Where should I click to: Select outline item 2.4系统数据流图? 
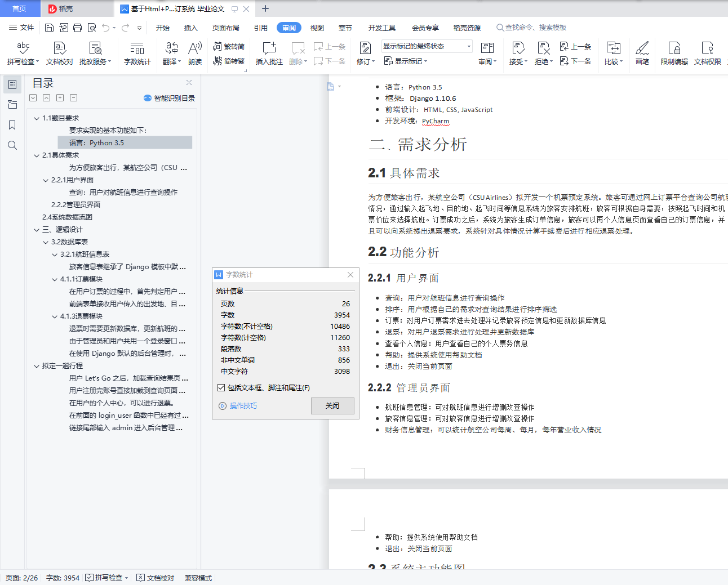pyautogui.click(x=67, y=217)
